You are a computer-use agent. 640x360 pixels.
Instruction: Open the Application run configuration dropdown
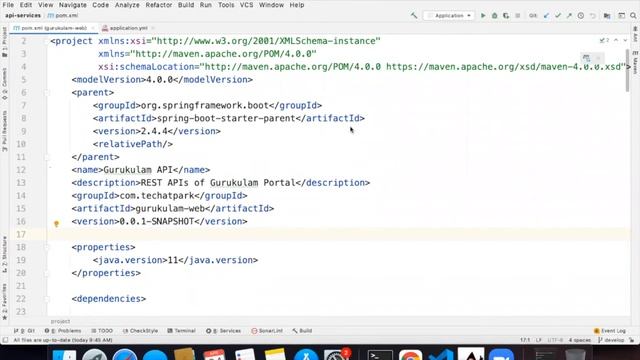449,16
